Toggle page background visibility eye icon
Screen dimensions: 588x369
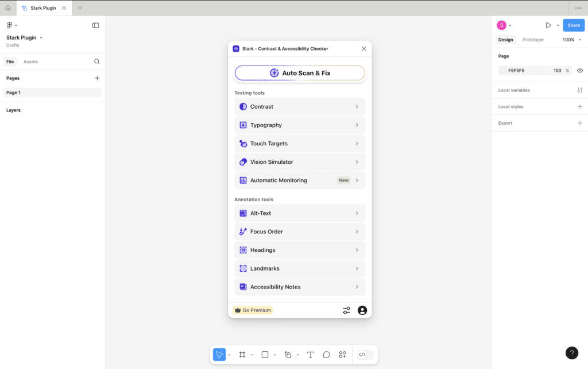(580, 71)
